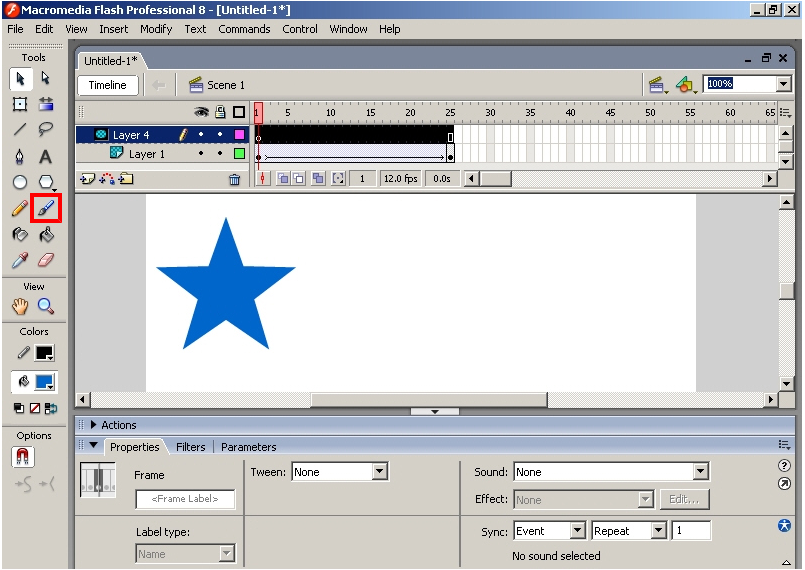
Task: Click Scene 1 in edit bar
Action: [217, 85]
